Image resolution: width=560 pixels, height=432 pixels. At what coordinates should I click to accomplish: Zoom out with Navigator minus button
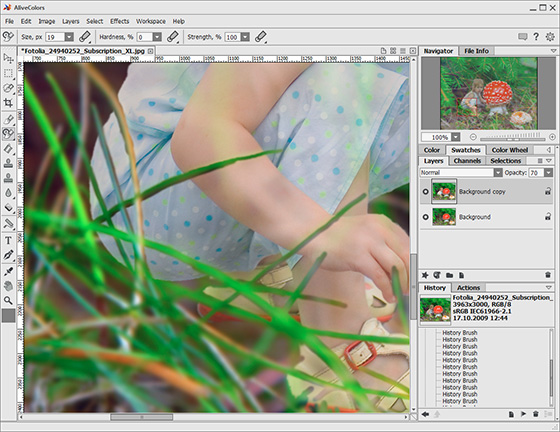[x=473, y=137]
